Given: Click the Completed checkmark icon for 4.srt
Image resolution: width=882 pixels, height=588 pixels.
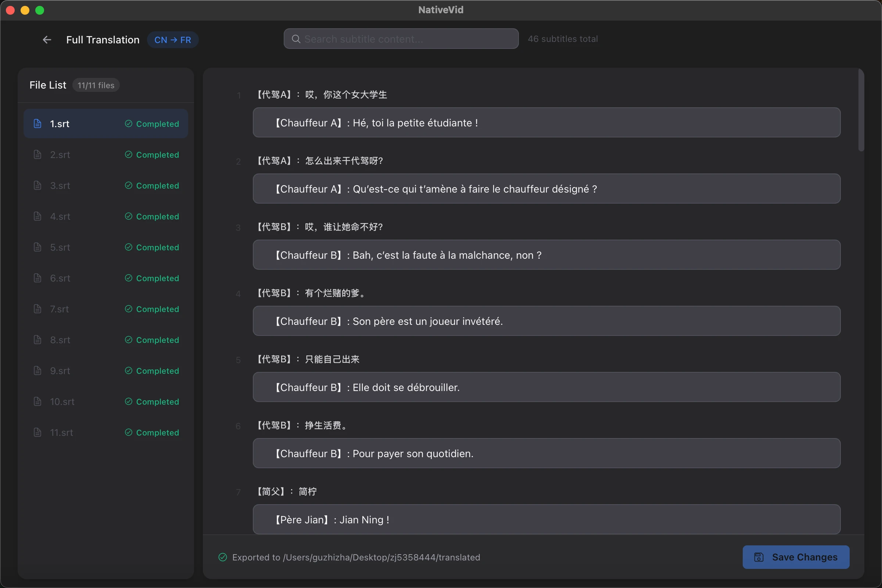Looking at the screenshot, I should tap(129, 216).
